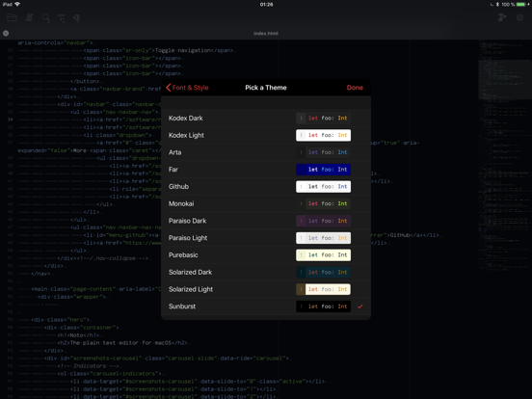Select the Kodex Light theme
Screen dimensions: 532x399
tap(266, 135)
